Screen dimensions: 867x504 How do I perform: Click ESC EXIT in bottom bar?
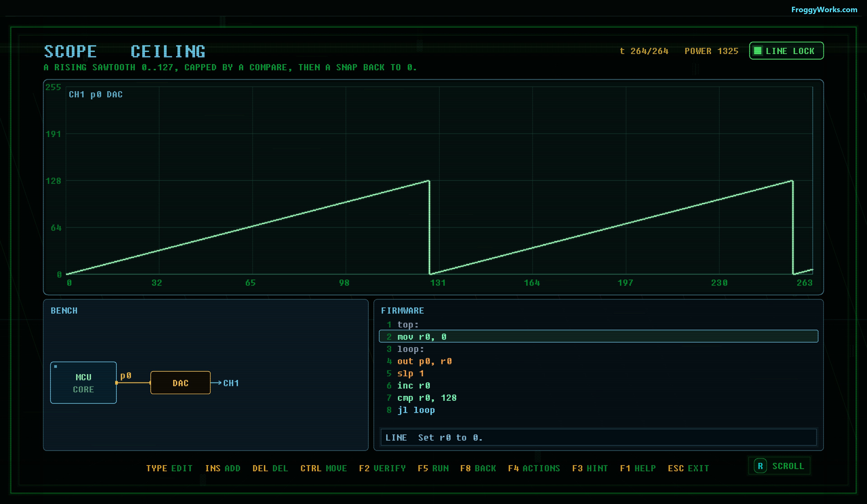pos(688,468)
